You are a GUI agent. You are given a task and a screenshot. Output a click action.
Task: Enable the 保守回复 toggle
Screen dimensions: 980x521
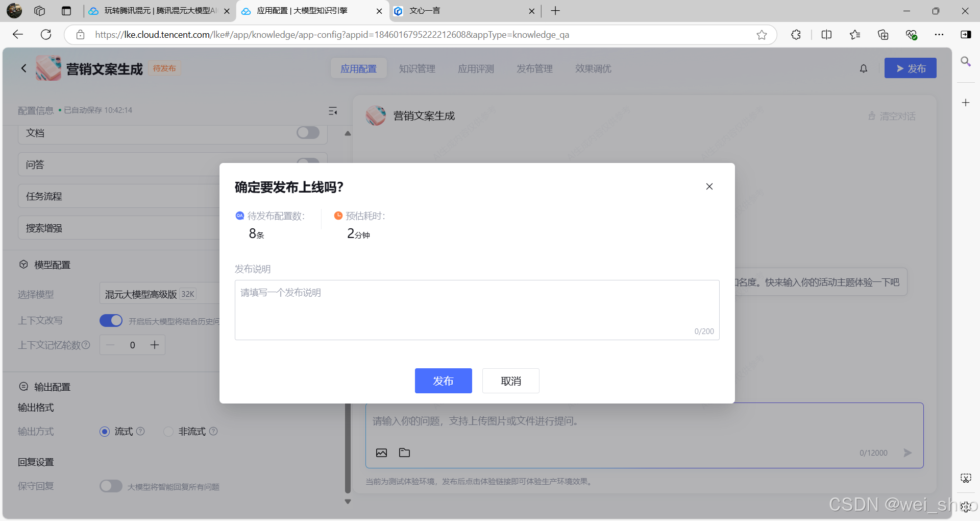pyautogui.click(x=111, y=486)
